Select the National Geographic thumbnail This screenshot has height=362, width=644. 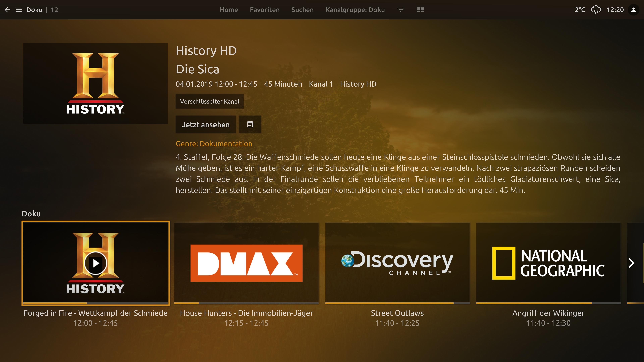[548, 263]
